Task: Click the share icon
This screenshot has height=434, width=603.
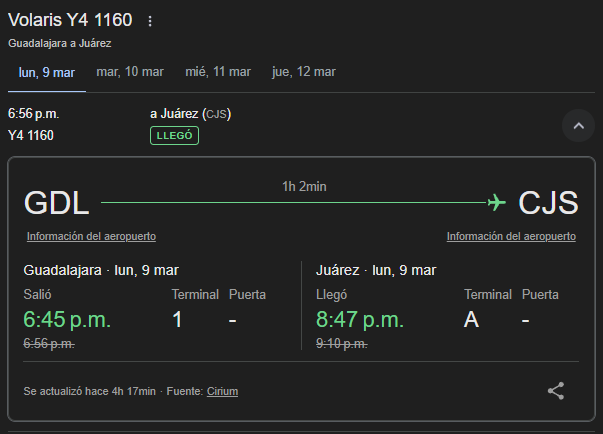Action: tap(556, 390)
